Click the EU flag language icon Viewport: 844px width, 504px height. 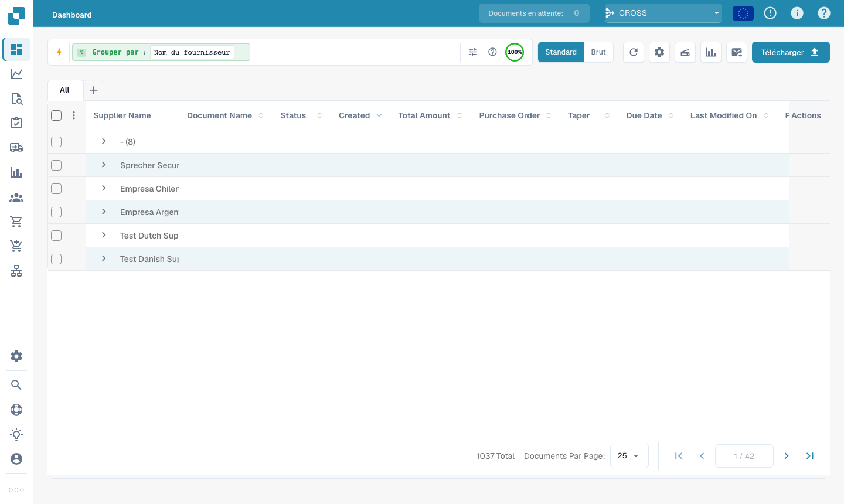pos(743,13)
